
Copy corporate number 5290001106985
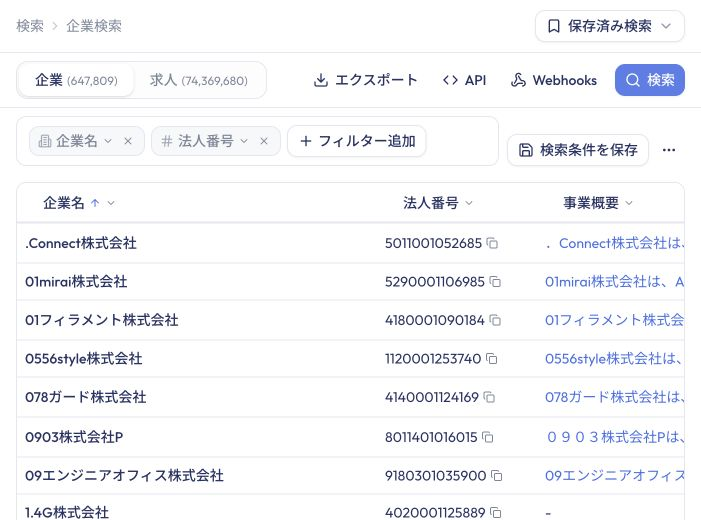click(495, 282)
